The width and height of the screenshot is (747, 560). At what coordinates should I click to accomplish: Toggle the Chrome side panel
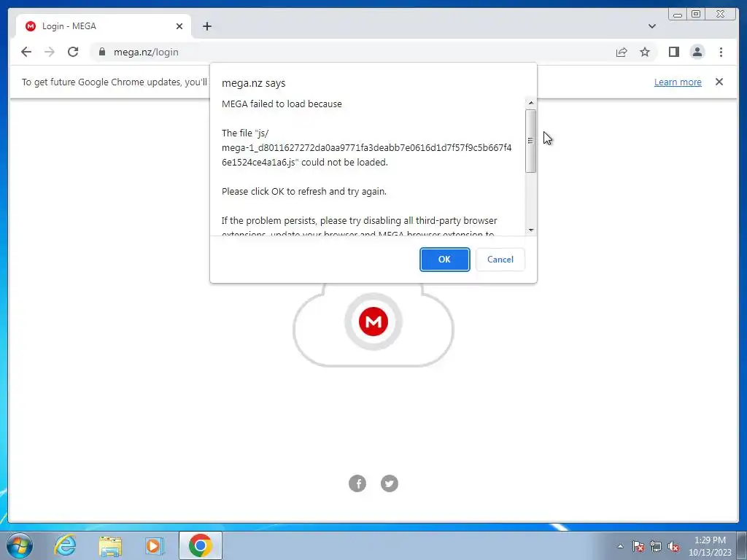pyautogui.click(x=673, y=52)
